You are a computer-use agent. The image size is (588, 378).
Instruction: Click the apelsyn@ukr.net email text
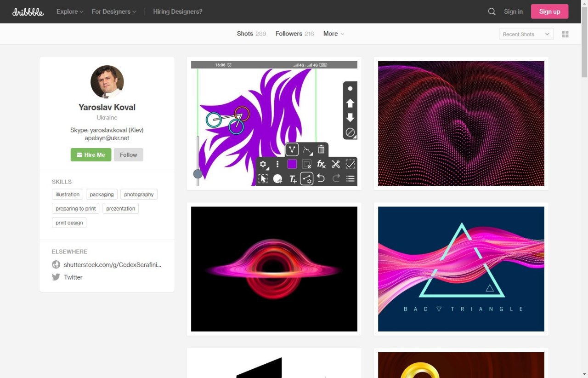click(107, 138)
